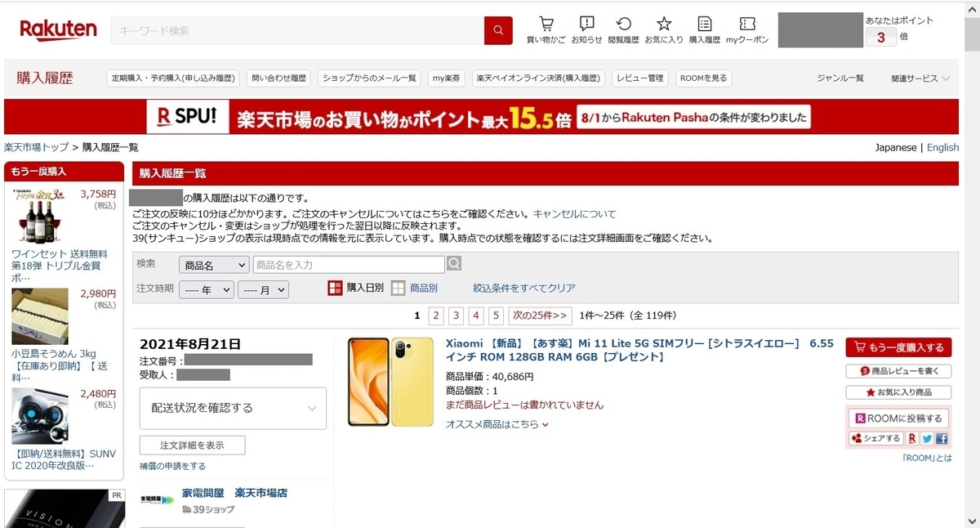Open 小豆島そうめん 3kg sidebar link

tap(60, 366)
